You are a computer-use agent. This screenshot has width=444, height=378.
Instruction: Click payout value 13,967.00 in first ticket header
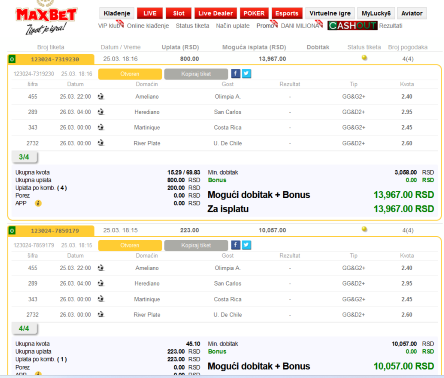(272, 59)
